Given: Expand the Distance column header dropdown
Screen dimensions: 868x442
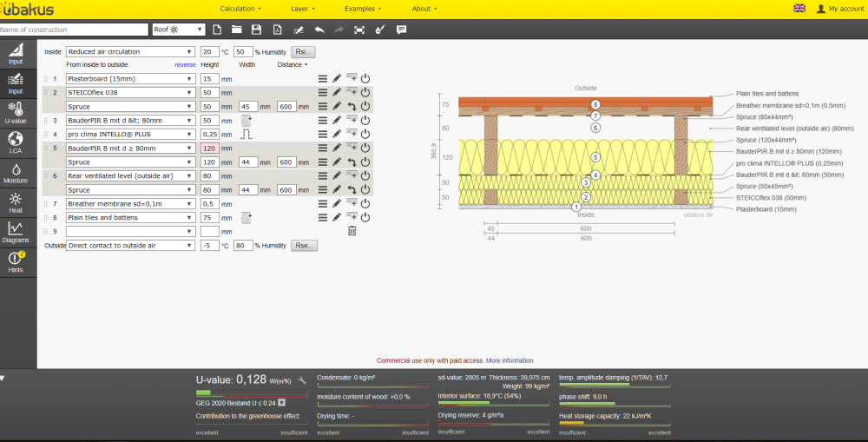Looking at the screenshot, I should pyautogui.click(x=293, y=65).
